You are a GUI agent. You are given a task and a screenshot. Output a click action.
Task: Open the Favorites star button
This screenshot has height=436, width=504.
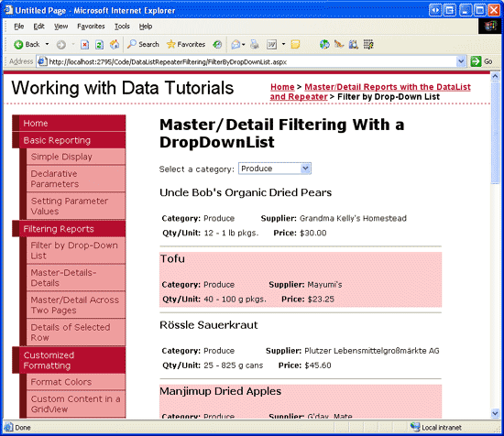(185, 44)
